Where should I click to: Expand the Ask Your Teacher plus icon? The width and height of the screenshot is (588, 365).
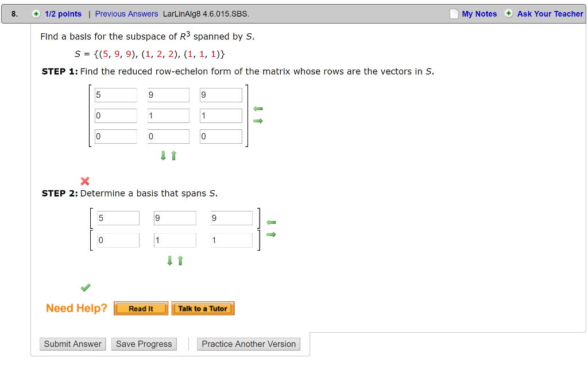pos(509,14)
